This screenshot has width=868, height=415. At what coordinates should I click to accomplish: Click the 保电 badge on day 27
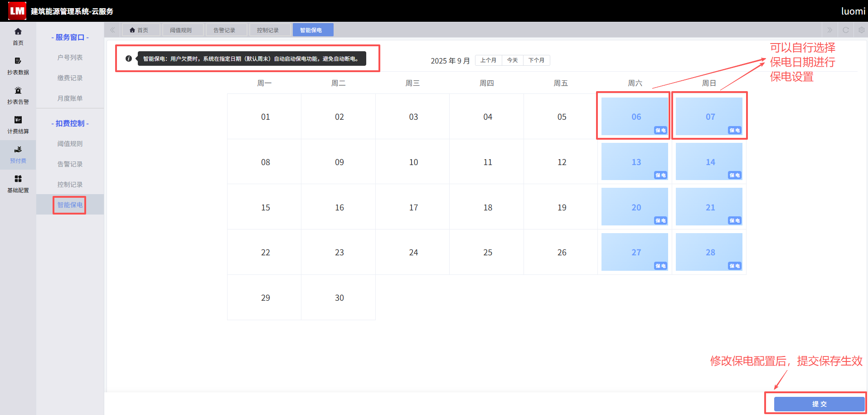tap(660, 266)
